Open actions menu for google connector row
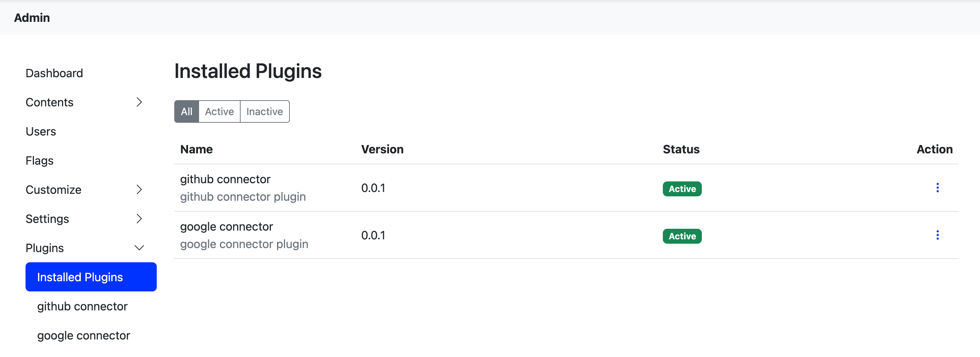The height and width of the screenshot is (357, 980). click(x=938, y=235)
